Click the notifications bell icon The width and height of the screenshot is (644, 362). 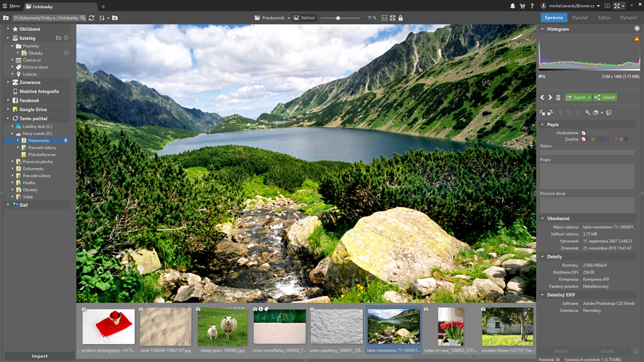513,6
